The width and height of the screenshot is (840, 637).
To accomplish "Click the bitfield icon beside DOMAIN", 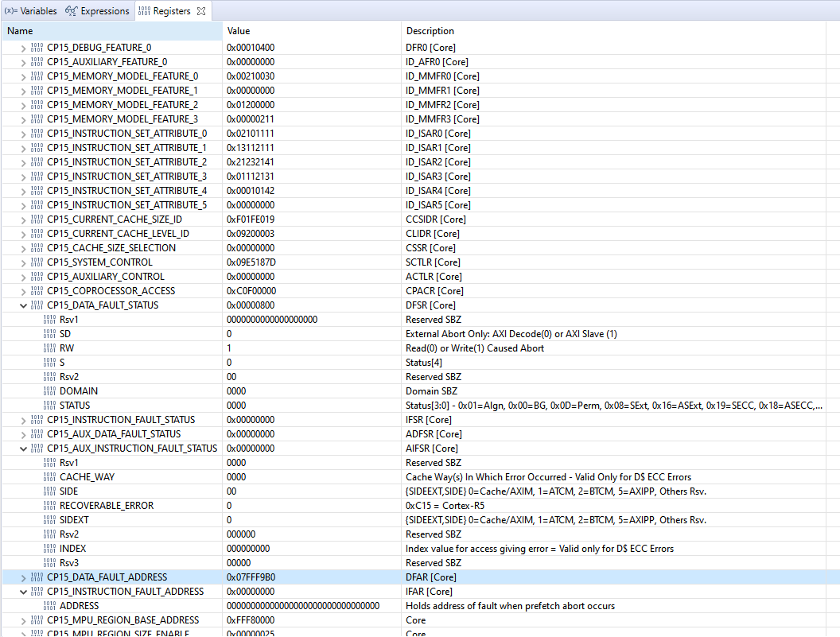I will [49, 390].
